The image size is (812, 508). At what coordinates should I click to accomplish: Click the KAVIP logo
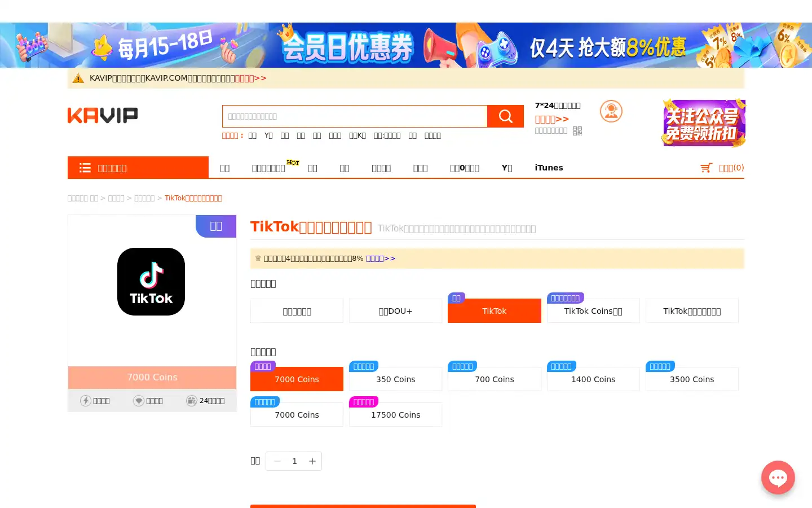pos(103,115)
